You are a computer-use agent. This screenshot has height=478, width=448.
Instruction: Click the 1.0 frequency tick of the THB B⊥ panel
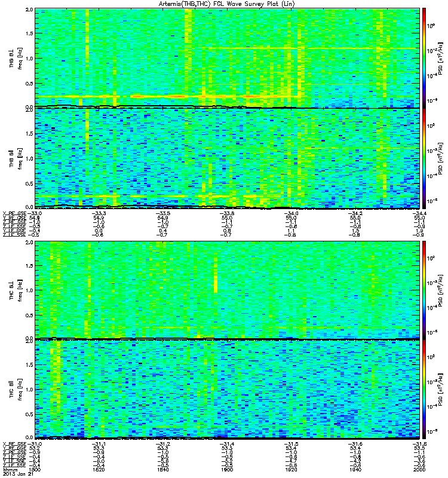point(29,59)
